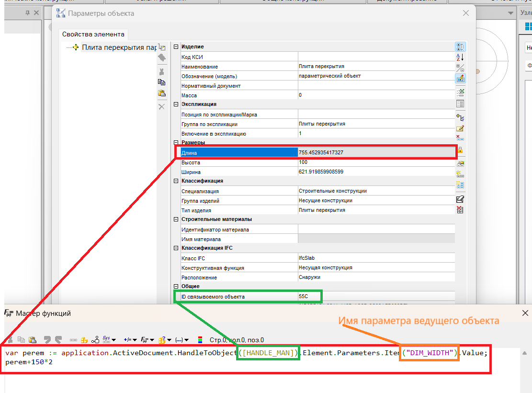
Task: Click the Конструктивная функция value Несущая конструкция
Action: pos(376,267)
